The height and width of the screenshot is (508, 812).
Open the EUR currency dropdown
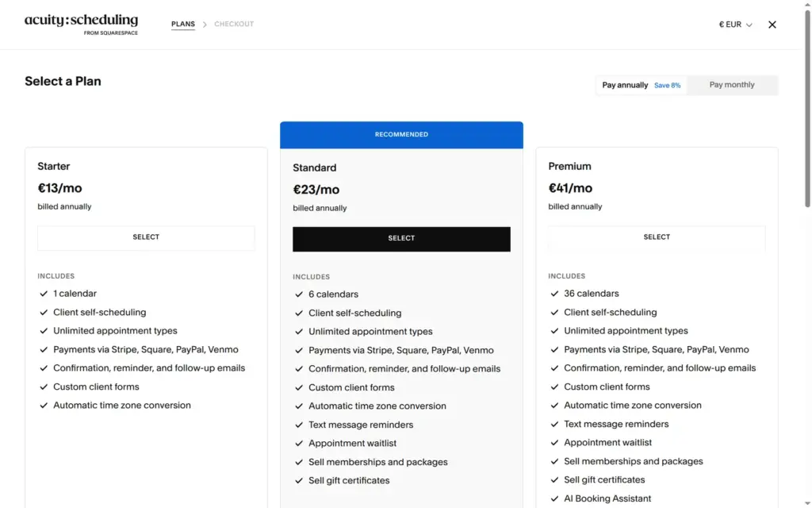point(735,25)
